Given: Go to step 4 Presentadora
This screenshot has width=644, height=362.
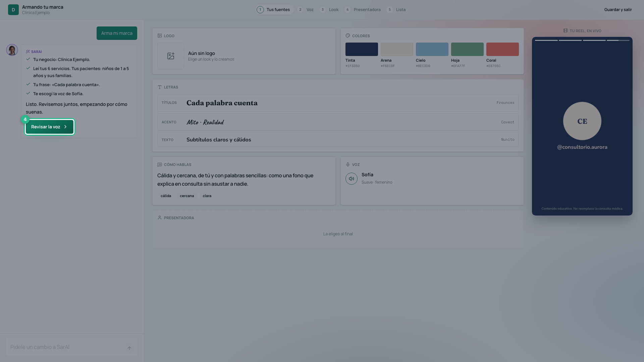Looking at the screenshot, I should click(363, 10).
